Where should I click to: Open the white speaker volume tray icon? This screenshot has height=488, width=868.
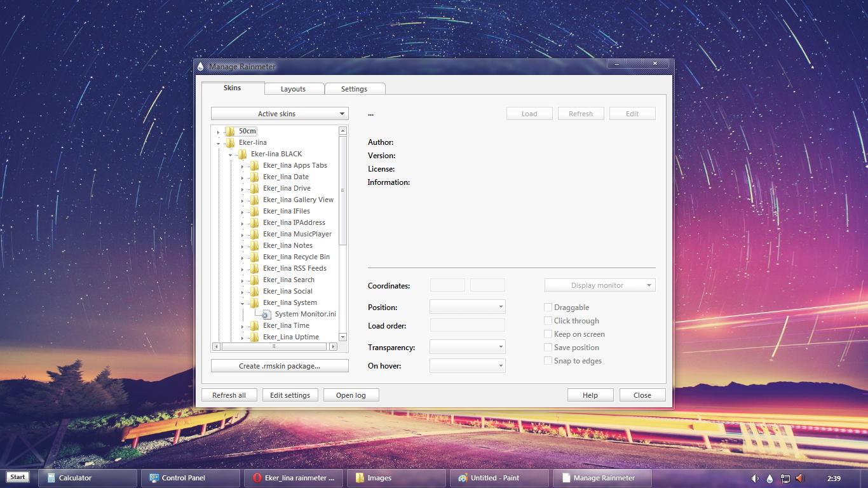point(755,478)
